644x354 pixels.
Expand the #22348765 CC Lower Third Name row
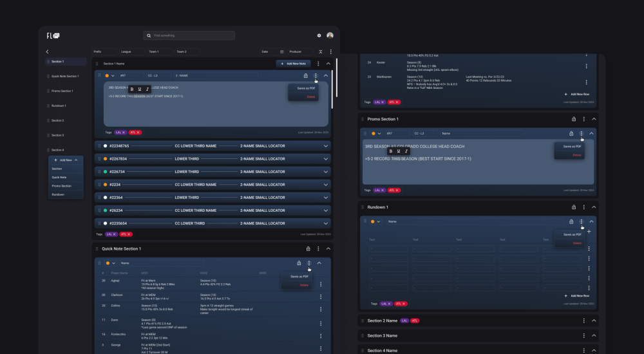tap(326, 146)
